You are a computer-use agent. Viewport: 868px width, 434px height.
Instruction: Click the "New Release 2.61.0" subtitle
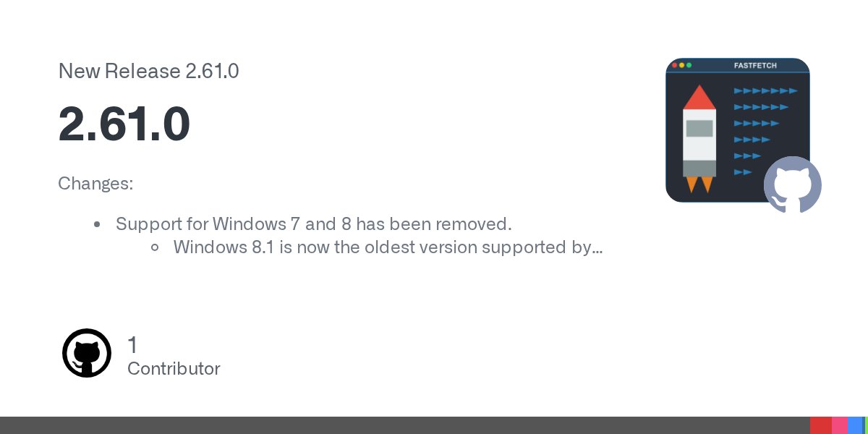[x=148, y=71]
